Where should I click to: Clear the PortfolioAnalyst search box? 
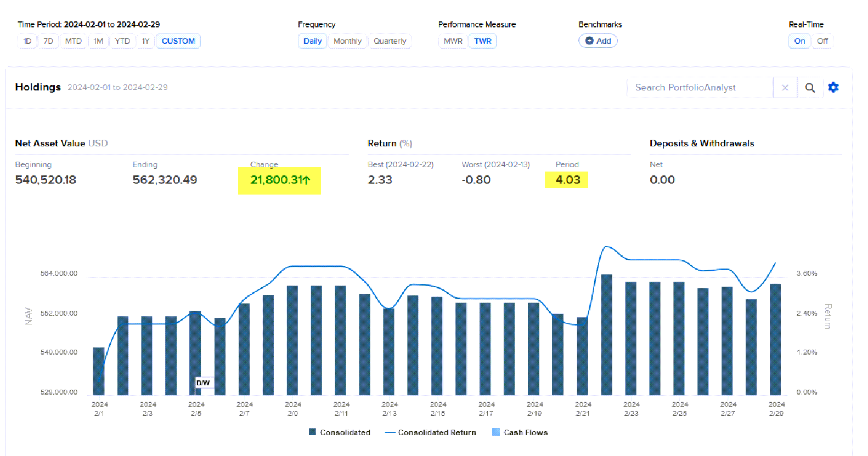[x=785, y=88]
